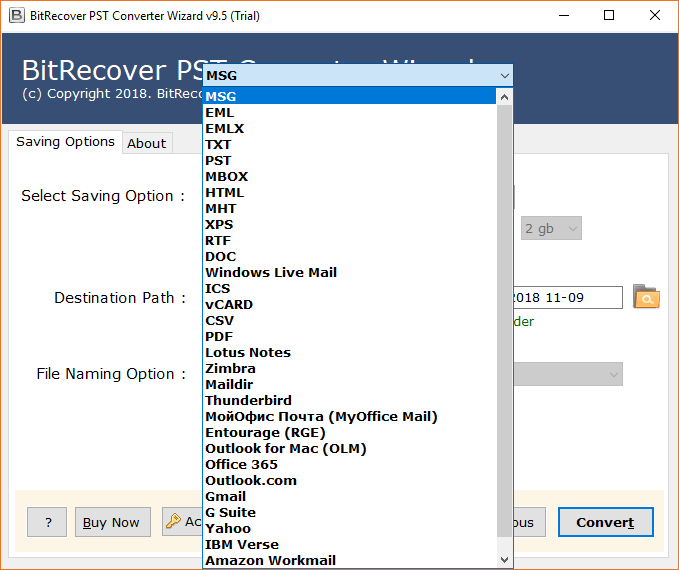
Task: Click the Convert button
Action: tap(605, 522)
